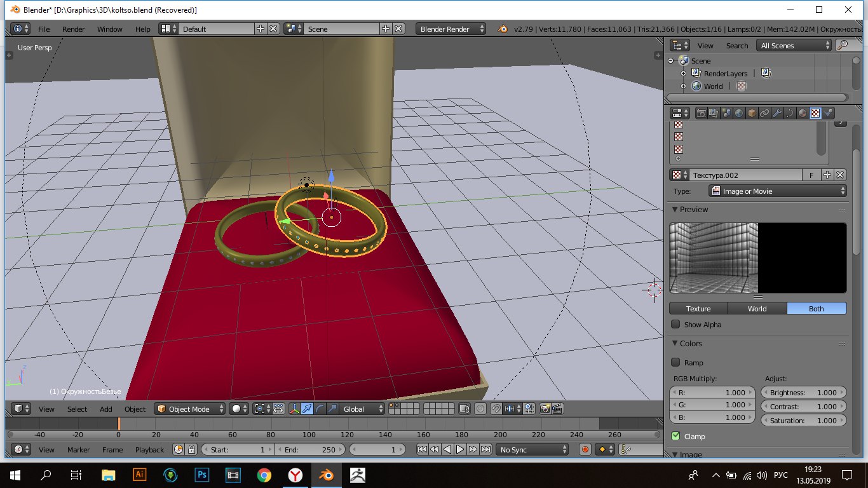868x488 pixels.
Task: Toggle automatic keyframe record button
Action: pyautogui.click(x=585, y=449)
